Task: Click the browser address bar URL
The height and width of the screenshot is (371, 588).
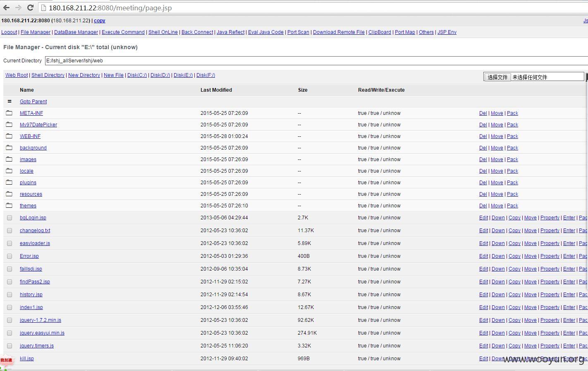Action: (110, 8)
